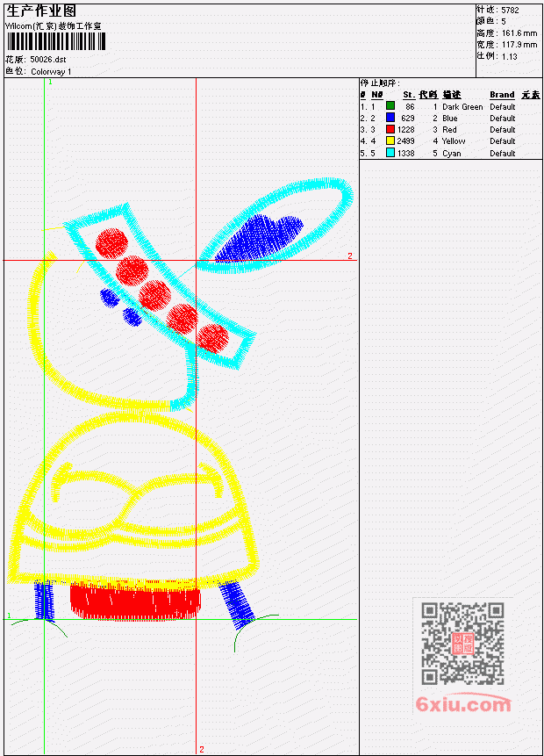
Task: Click the 停止顺序 heading
Action: tap(379, 83)
